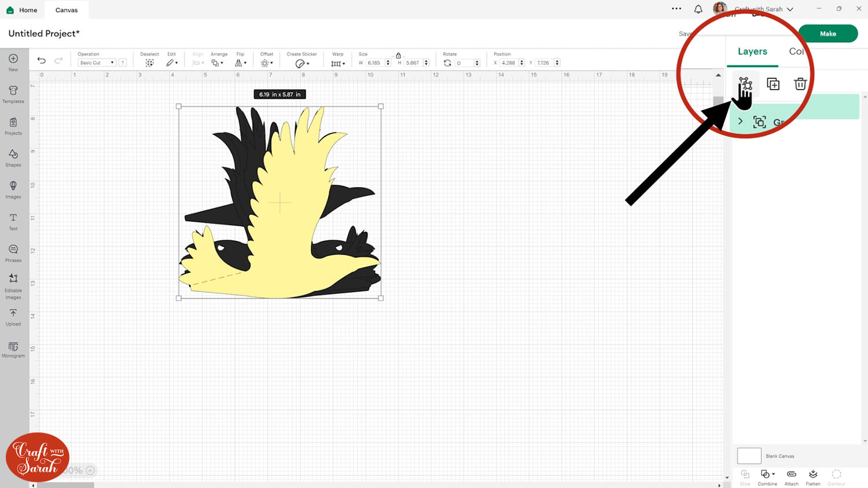868x488 pixels.
Task: Click the Upload icon
Action: [x=13, y=314]
